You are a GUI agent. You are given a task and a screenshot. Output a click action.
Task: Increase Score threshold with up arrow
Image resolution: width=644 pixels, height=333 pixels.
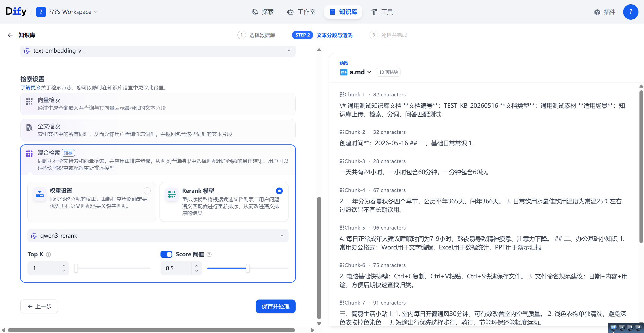click(x=197, y=266)
